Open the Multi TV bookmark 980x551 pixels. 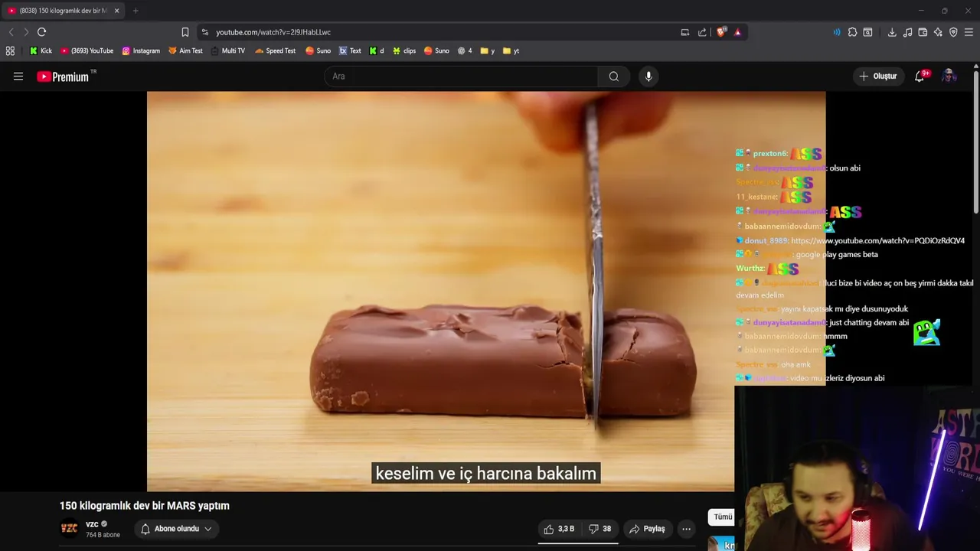(227, 51)
